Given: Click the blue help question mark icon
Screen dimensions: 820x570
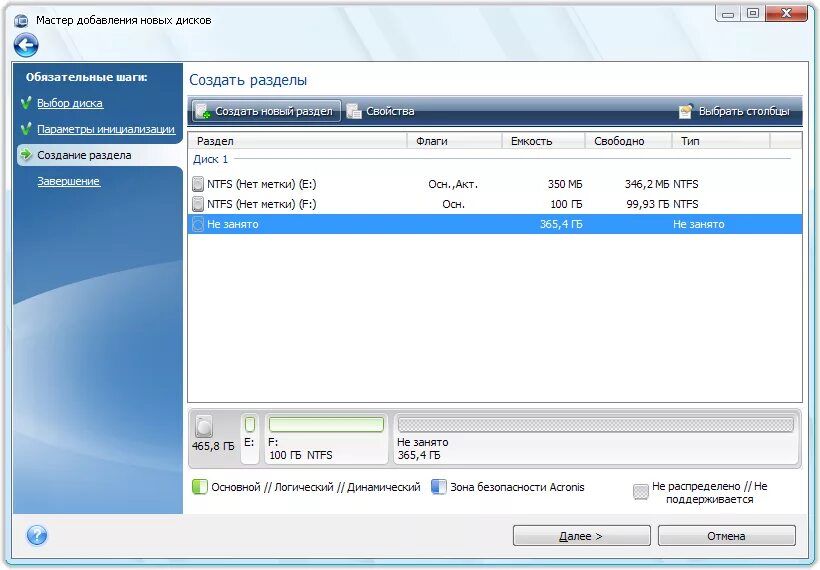Looking at the screenshot, I should click(37, 535).
